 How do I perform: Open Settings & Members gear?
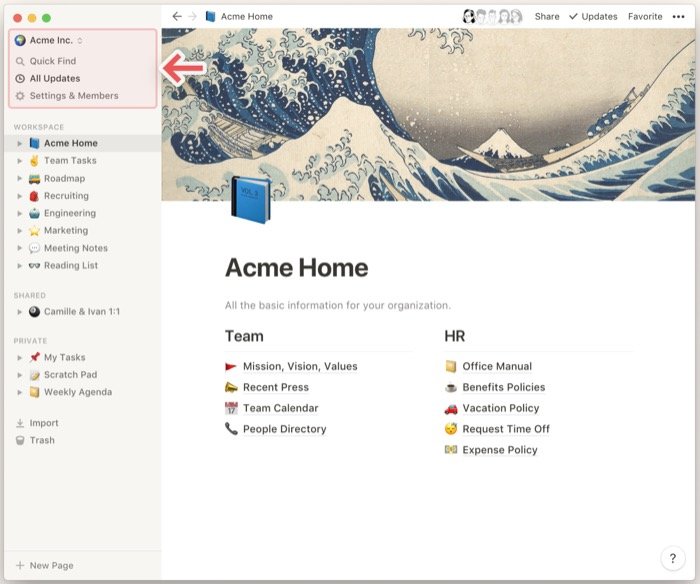20,96
